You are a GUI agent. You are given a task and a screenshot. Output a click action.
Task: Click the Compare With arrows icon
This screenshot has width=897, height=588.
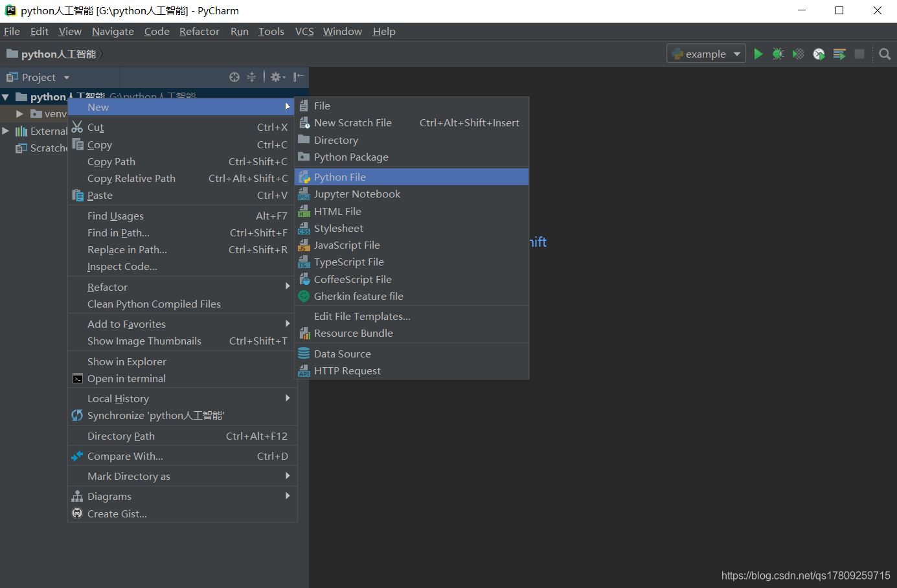[x=77, y=456]
